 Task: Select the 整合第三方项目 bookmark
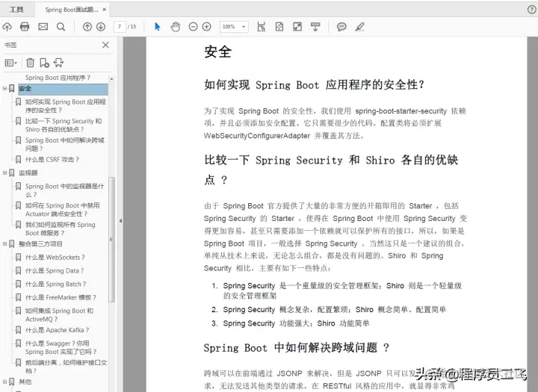click(x=40, y=244)
